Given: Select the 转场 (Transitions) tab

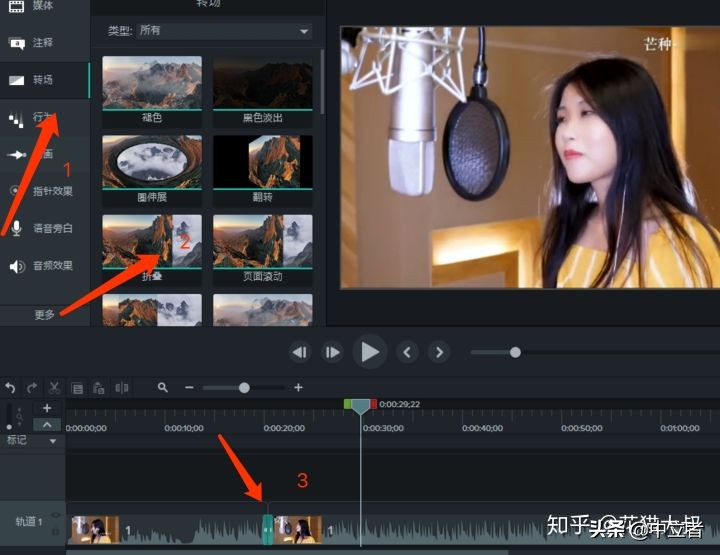Looking at the screenshot, I should [x=44, y=80].
